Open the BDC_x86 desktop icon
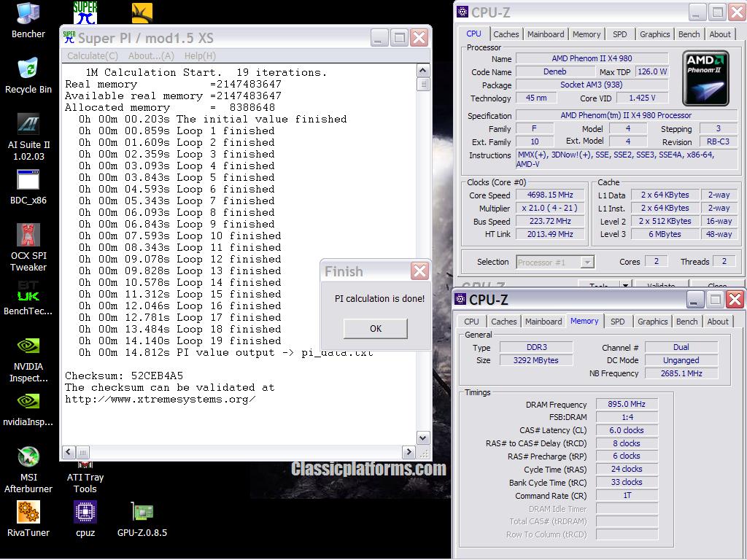Viewport: 747px width, 560px height. click(28, 187)
